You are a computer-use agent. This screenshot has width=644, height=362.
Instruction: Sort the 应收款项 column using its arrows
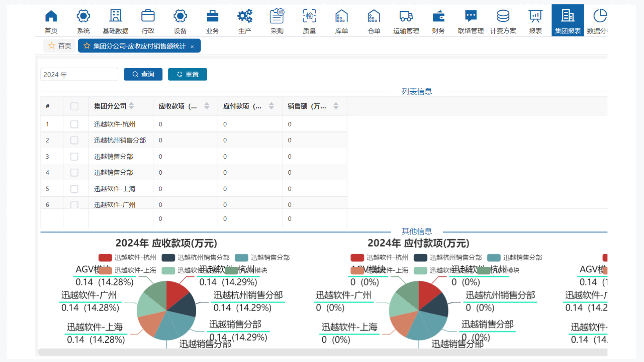[206, 106]
